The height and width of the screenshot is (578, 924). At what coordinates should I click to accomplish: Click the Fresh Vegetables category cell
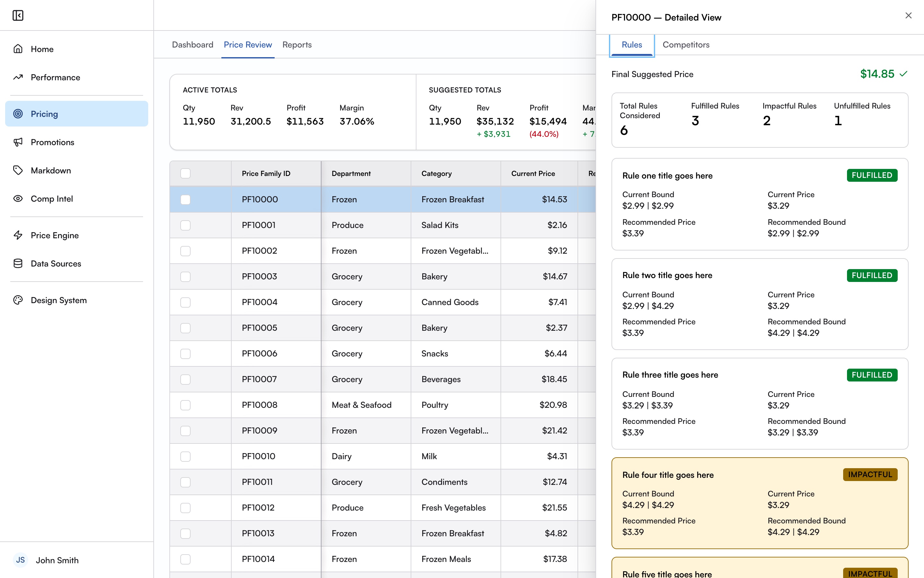click(x=456, y=508)
